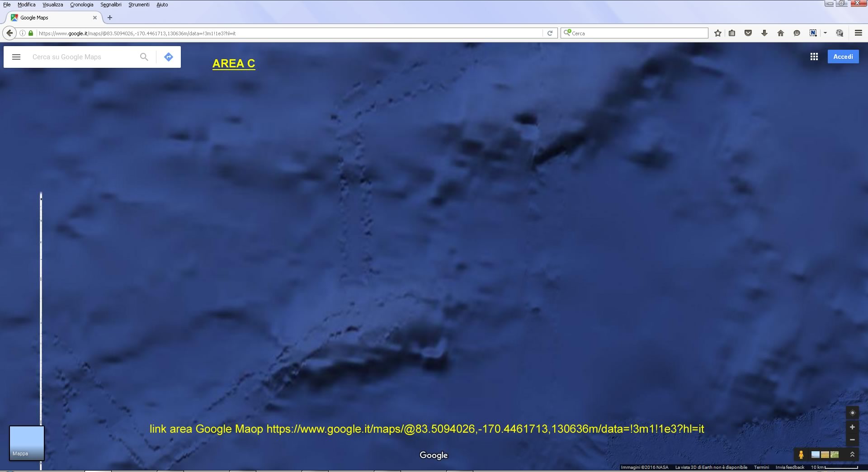Save to Pocket icon
This screenshot has width=868, height=472.
tap(748, 33)
